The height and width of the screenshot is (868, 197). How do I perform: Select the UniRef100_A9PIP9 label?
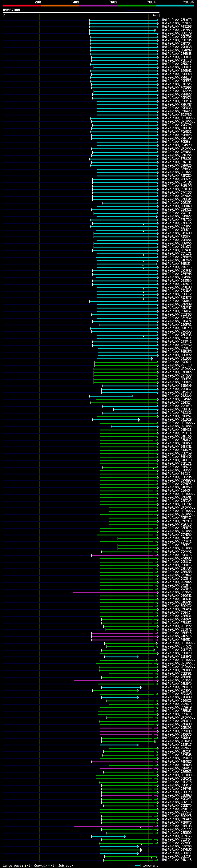click(x=177, y=138)
